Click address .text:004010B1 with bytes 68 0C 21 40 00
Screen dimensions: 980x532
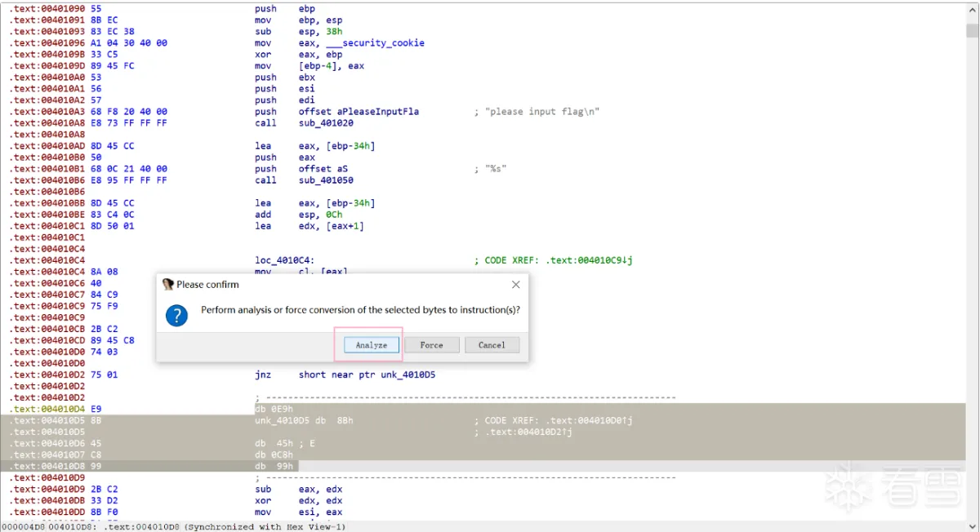[88, 168]
